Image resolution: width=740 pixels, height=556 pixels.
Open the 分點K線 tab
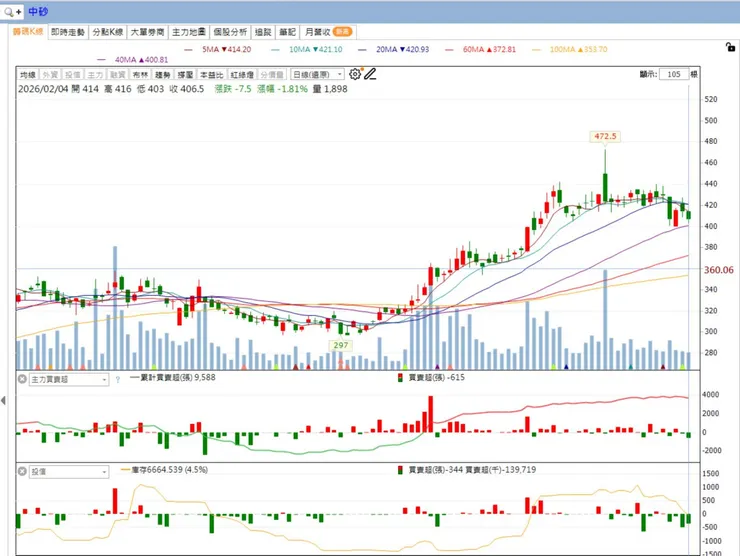pos(108,32)
